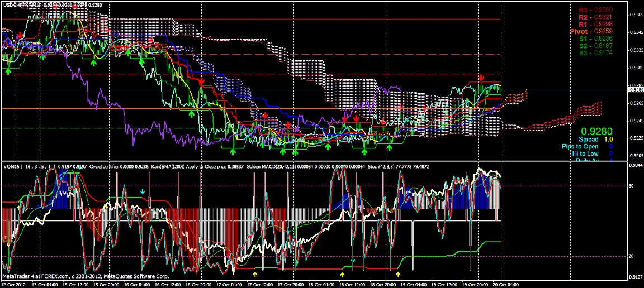644x288 pixels.
Task: Click the 0.9265 price axis label
Action: pos(636,103)
